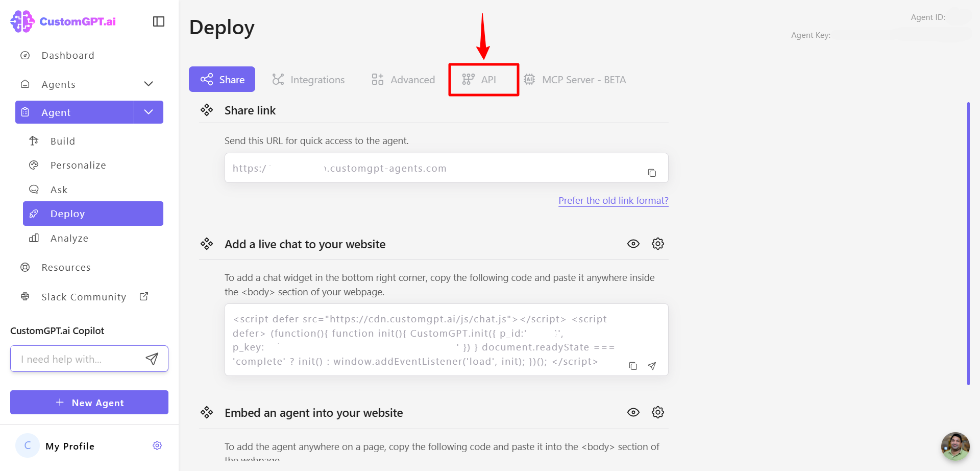
Task: Click the share link URL field
Action: (x=447, y=168)
